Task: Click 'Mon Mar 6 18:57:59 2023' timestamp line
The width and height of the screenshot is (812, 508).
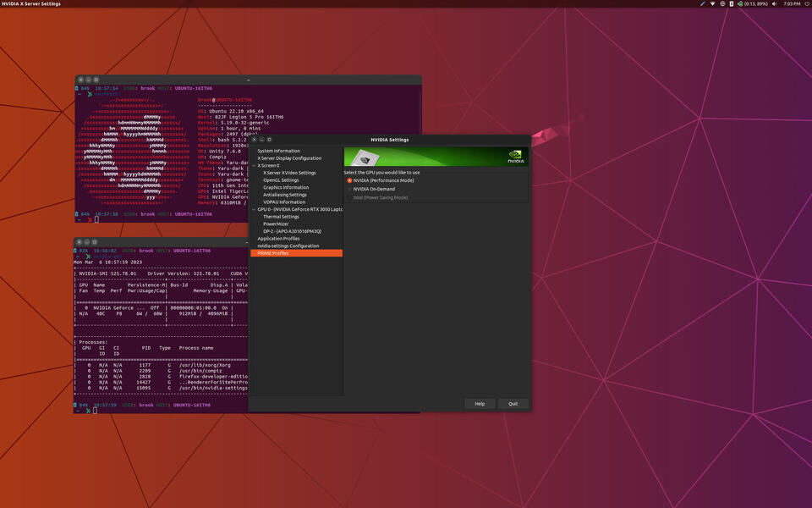Action: click(x=107, y=262)
